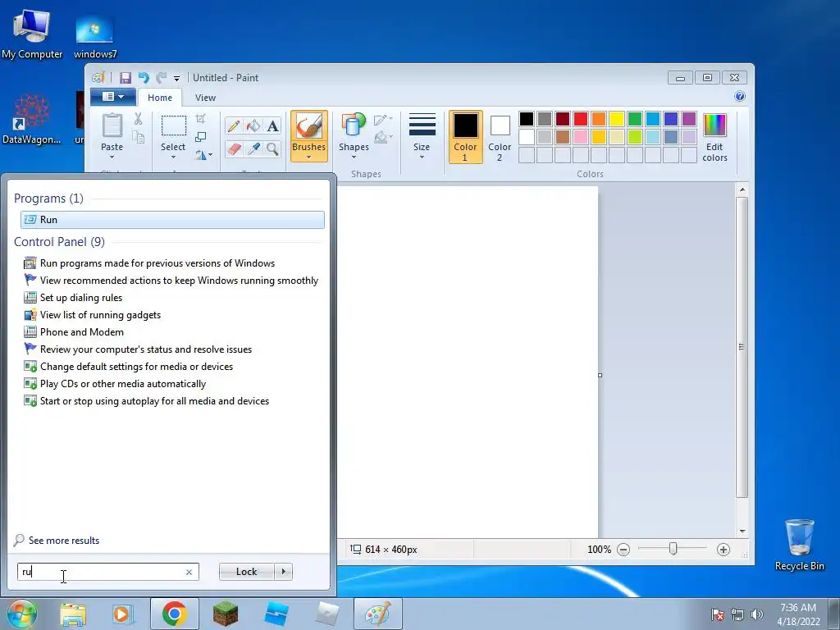Expand the shutdown options arrow beside Lock
This screenshot has height=630, width=840.
(283, 572)
